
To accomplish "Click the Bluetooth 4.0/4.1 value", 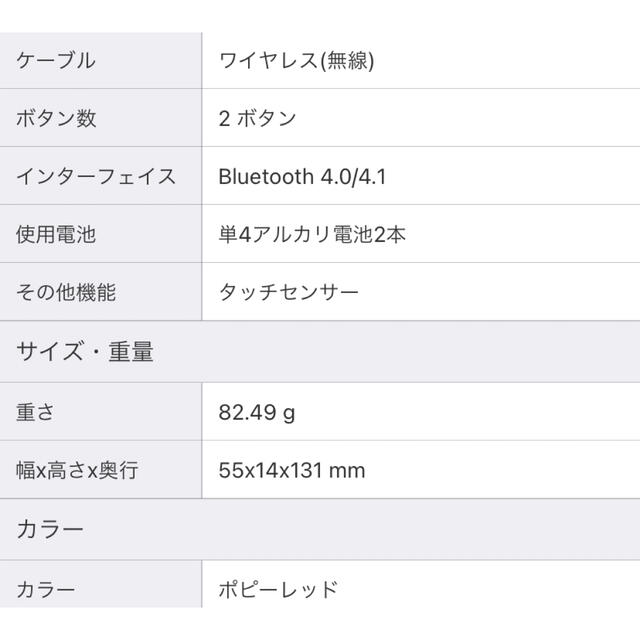I will pos(302,177).
